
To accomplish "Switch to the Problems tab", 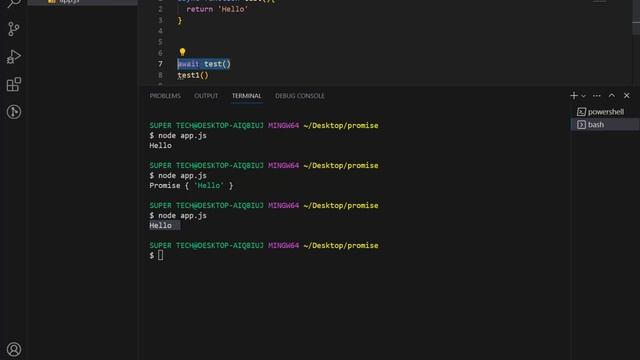I will [x=165, y=96].
